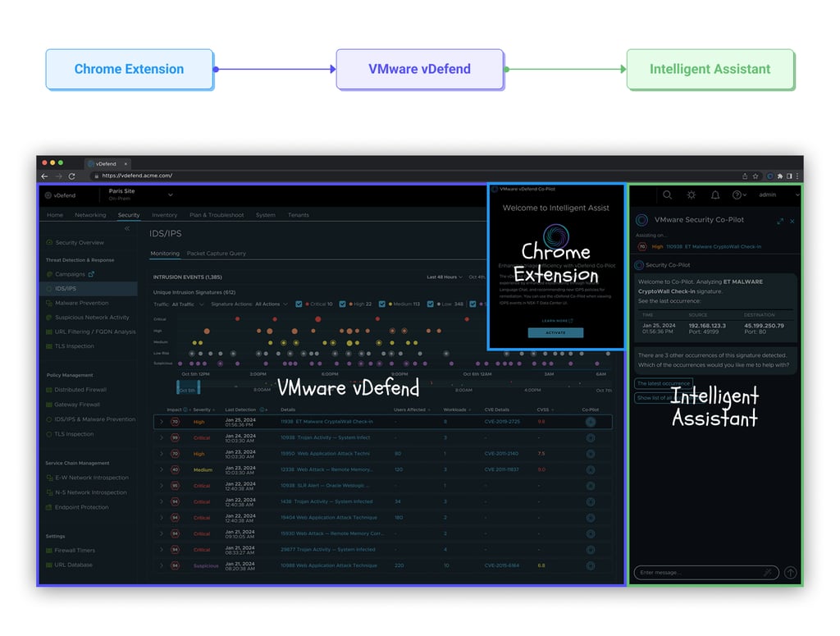The height and width of the screenshot is (636, 840).
Task: Click LEARN MORE link in extension popup
Action: click(557, 321)
